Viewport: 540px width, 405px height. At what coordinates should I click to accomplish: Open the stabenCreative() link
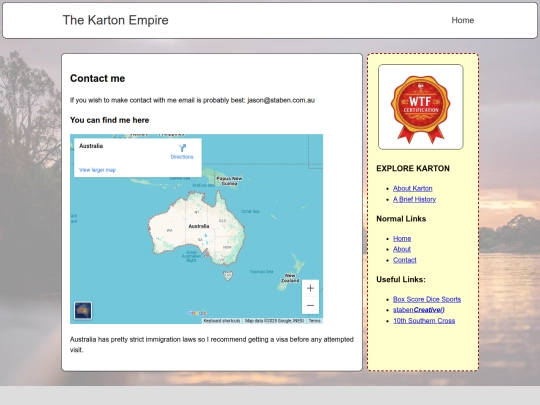click(419, 310)
